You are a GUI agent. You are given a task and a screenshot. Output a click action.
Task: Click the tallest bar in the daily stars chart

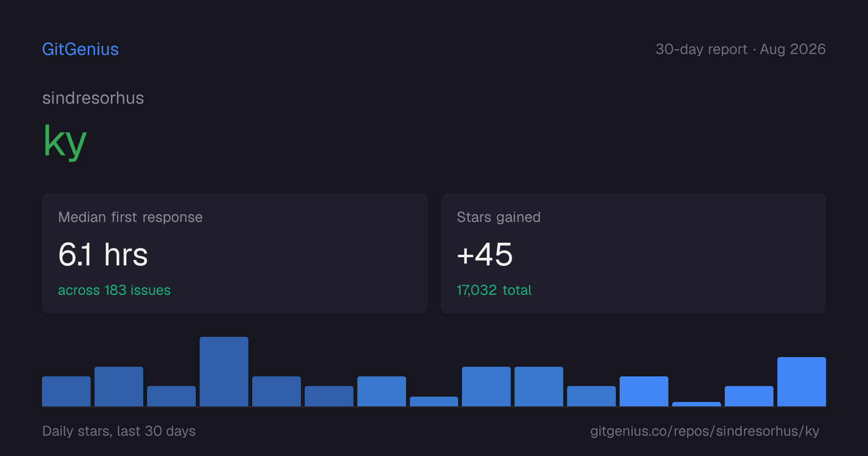tap(224, 372)
